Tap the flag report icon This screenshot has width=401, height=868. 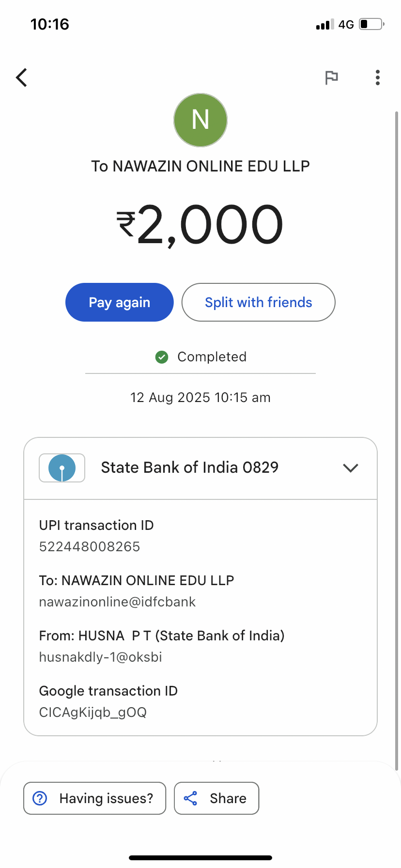(331, 77)
